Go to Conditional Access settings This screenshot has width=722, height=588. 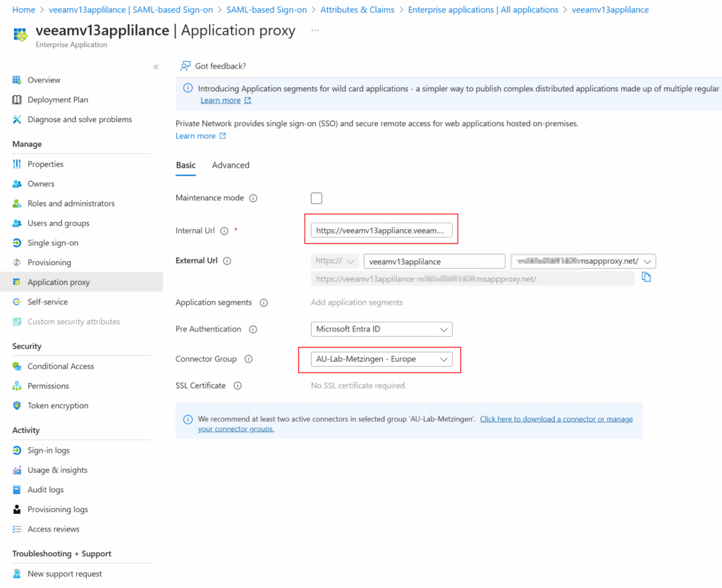61,366
